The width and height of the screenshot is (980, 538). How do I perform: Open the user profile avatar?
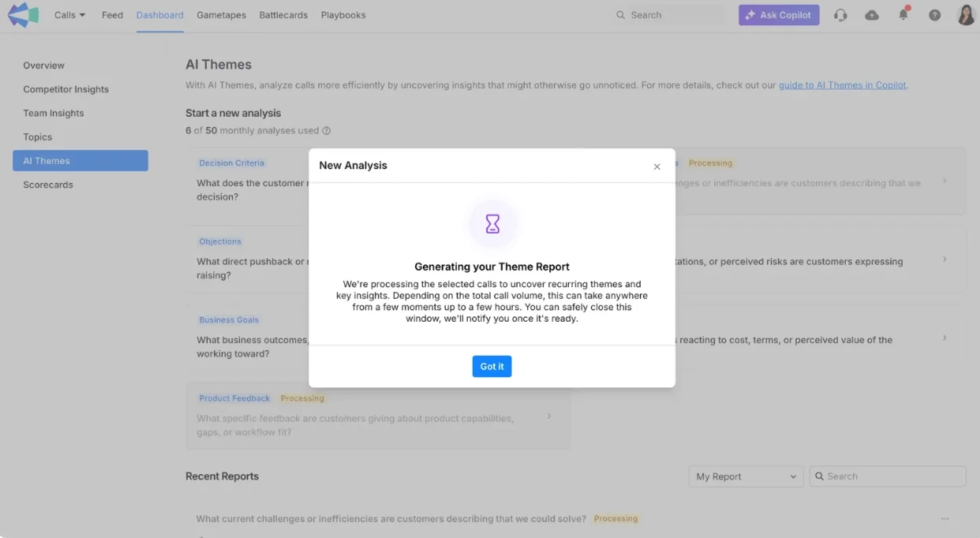966,15
